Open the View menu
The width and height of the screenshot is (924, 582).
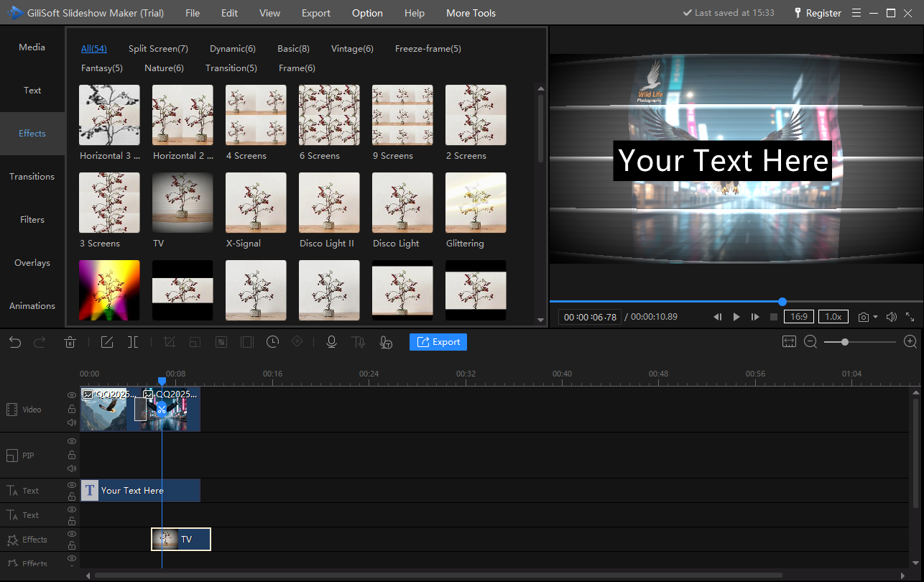pyautogui.click(x=270, y=13)
